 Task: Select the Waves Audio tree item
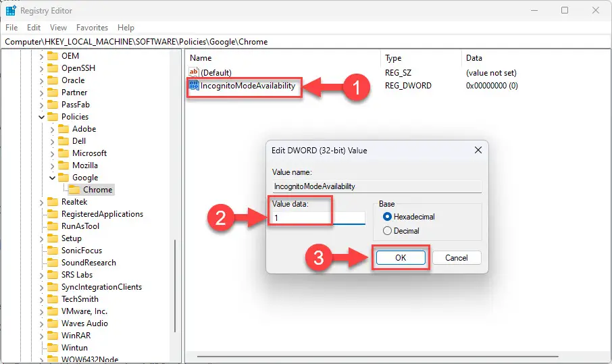(x=84, y=323)
